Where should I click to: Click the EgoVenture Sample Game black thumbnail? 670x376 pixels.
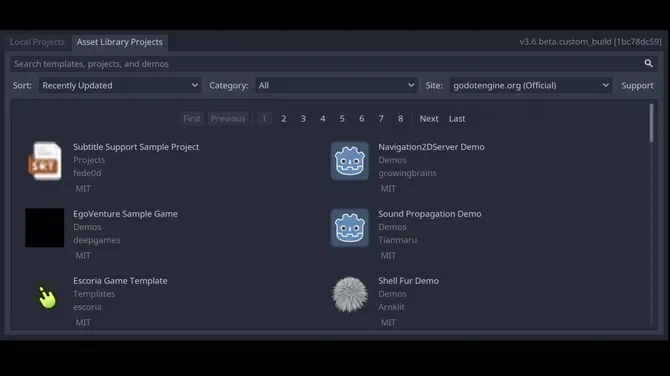coord(45,228)
